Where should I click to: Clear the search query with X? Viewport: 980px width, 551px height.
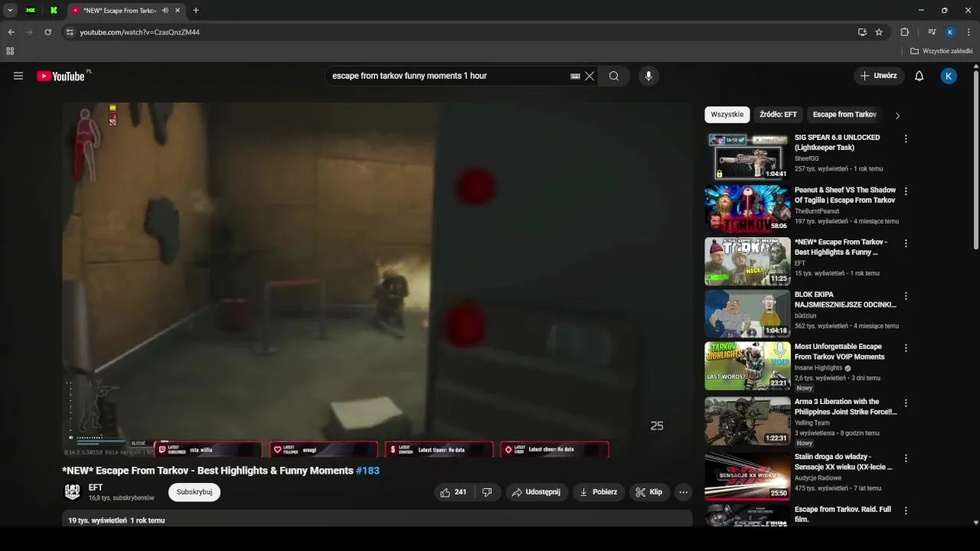point(590,76)
